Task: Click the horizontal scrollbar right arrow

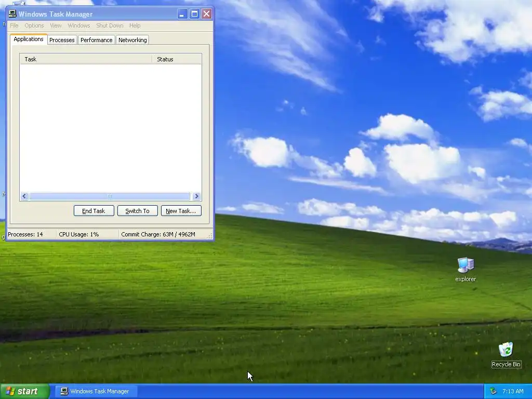Action: (x=196, y=196)
